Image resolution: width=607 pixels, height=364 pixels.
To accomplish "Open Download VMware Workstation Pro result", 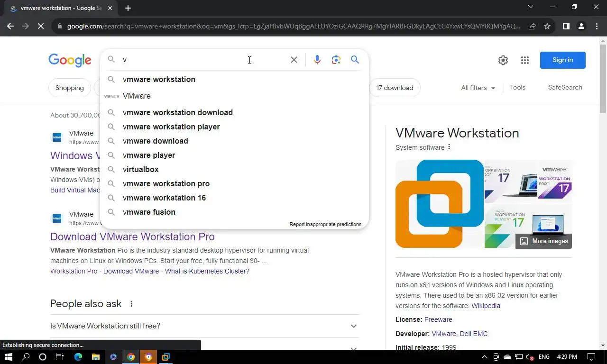I will (x=132, y=237).
